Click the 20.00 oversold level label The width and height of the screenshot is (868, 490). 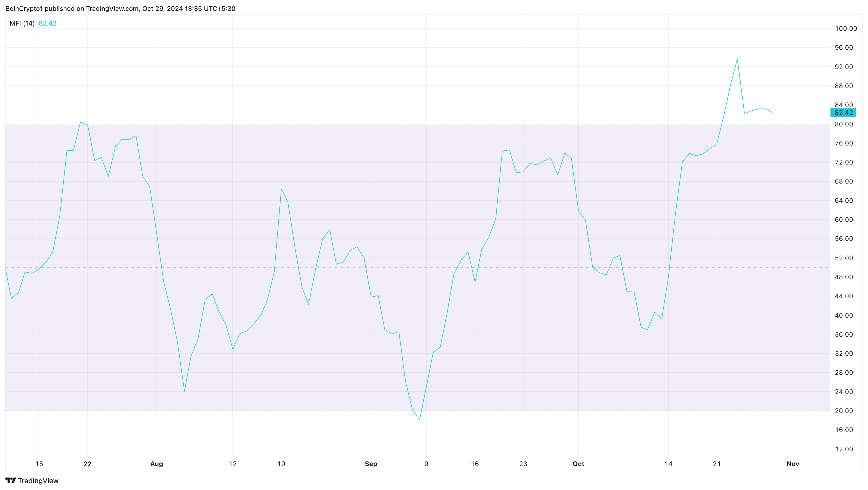844,411
